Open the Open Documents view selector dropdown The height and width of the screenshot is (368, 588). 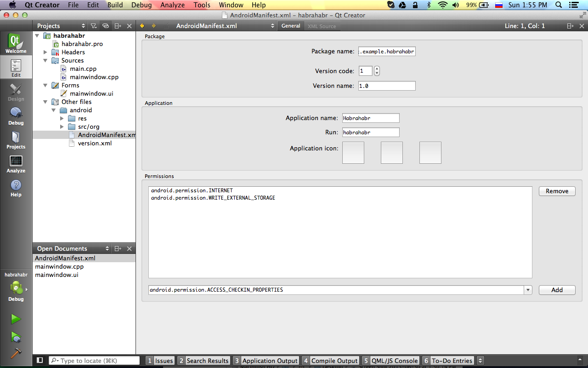[107, 249]
